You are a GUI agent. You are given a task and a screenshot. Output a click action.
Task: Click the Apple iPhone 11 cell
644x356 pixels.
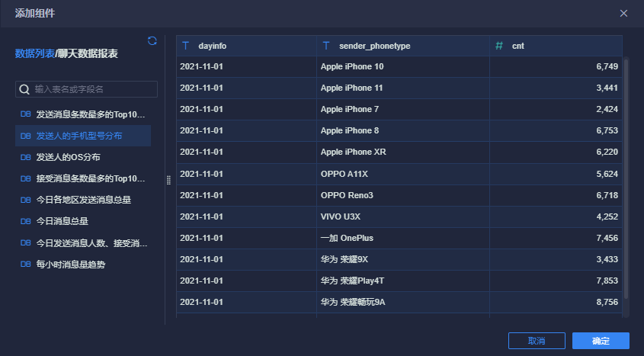coord(403,88)
